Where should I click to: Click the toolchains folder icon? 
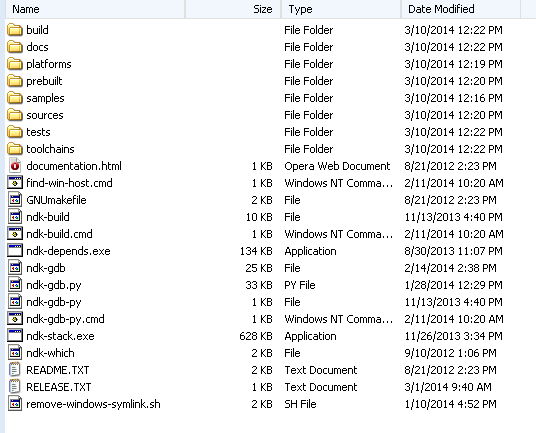coord(15,149)
